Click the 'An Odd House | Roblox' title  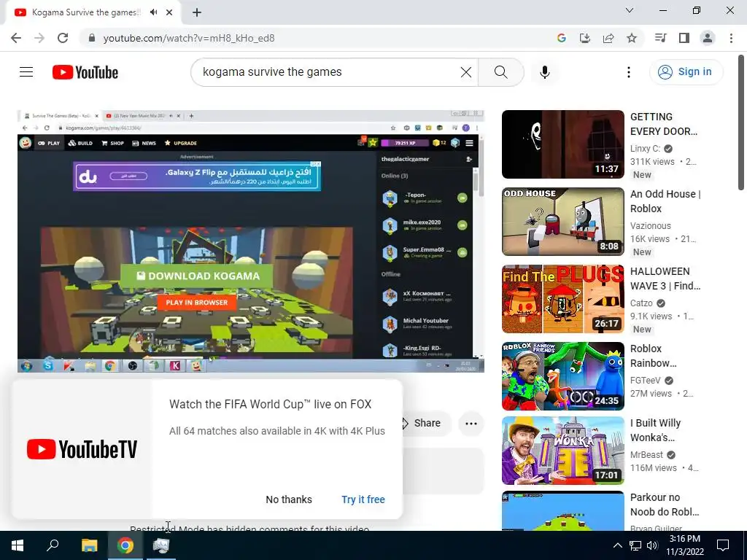(665, 201)
